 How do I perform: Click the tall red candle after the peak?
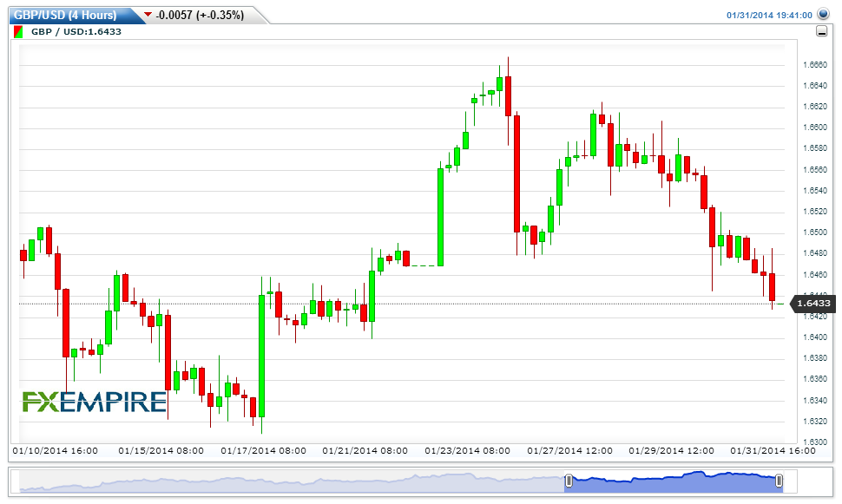point(516,173)
